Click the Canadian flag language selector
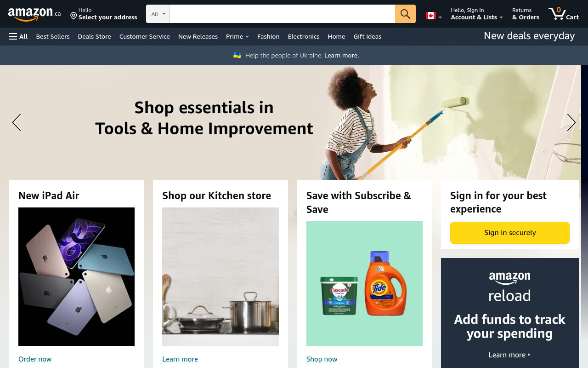 [434, 16]
